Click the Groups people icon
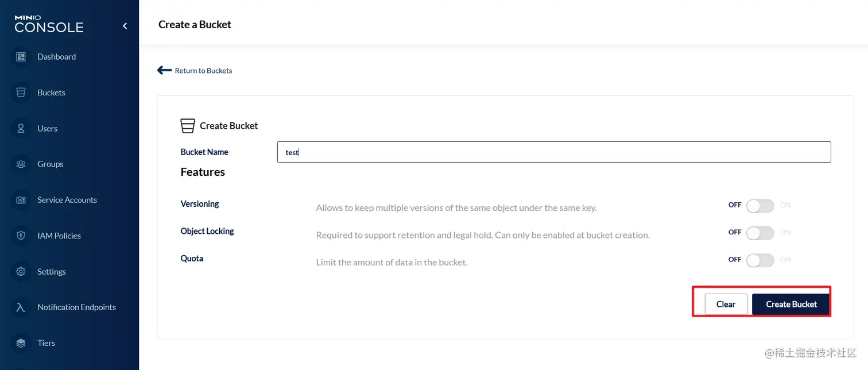The height and width of the screenshot is (370, 868). 21,164
